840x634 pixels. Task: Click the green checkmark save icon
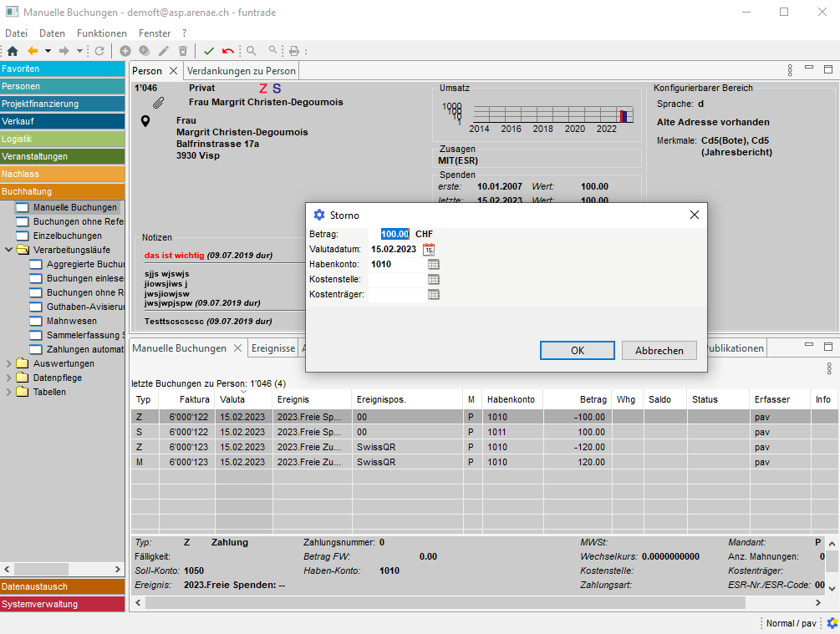click(x=209, y=51)
